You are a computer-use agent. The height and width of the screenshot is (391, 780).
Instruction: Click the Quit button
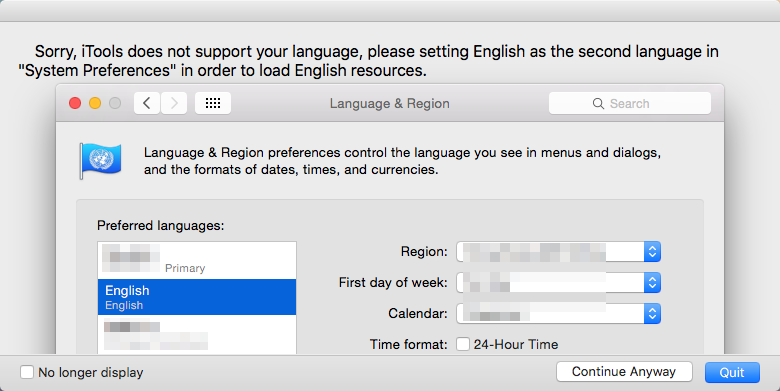[x=732, y=372]
